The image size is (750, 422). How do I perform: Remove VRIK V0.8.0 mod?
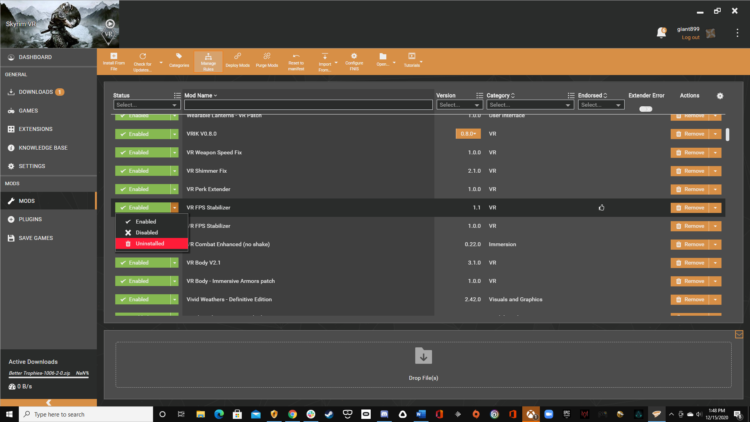pyautogui.click(x=690, y=134)
